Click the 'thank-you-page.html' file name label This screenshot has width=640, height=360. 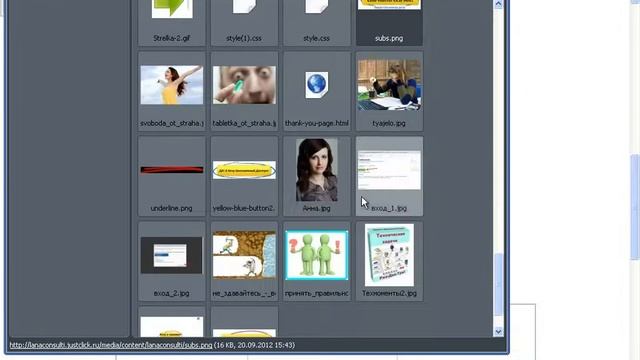pos(317,123)
